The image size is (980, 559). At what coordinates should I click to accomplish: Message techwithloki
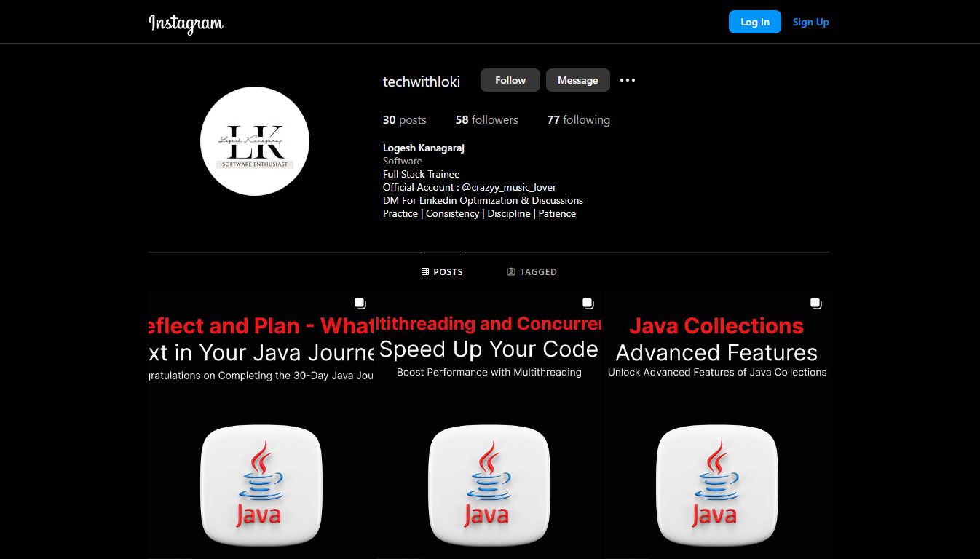[578, 80]
